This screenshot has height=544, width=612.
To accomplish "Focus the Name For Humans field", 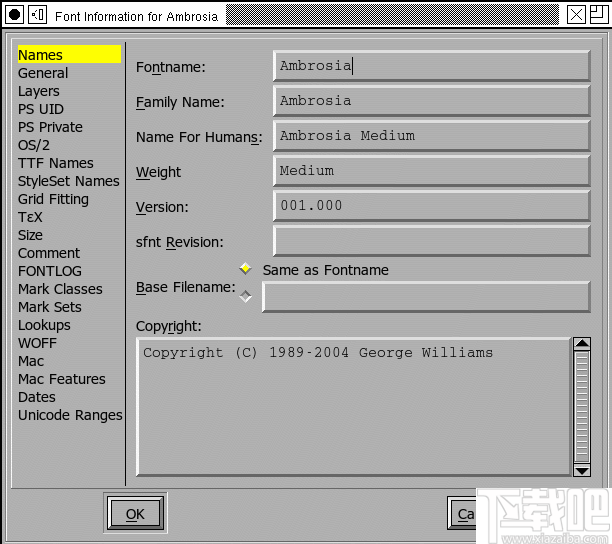I will click(x=432, y=136).
